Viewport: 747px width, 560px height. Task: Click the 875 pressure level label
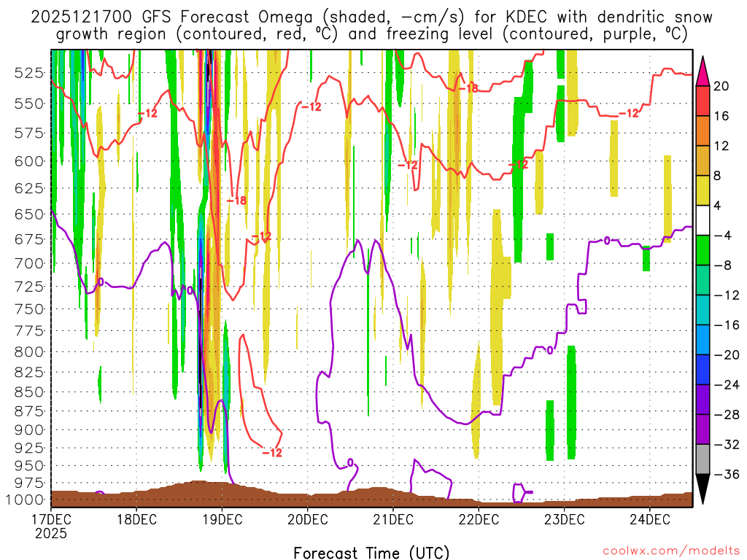tap(28, 411)
